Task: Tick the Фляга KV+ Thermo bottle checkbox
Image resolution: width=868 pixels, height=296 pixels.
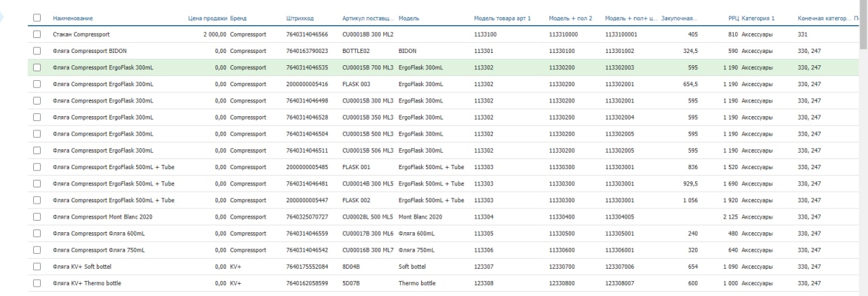Action: tap(37, 283)
